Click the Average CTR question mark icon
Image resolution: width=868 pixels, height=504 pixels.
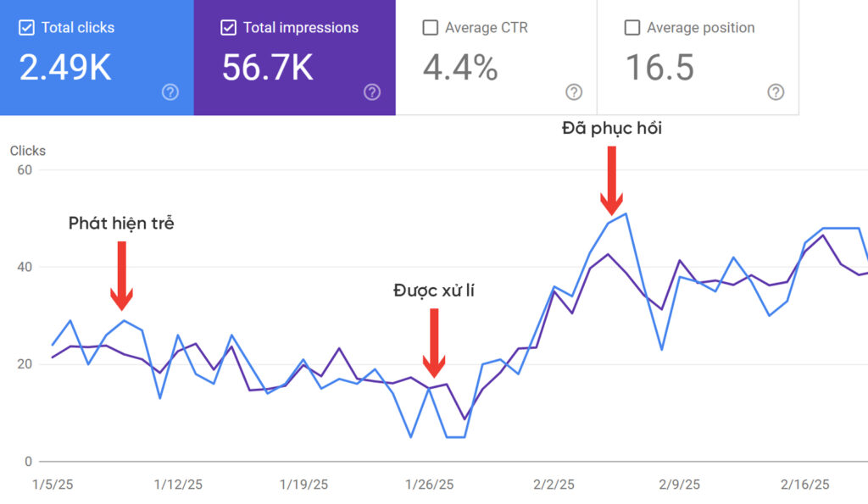[x=574, y=92]
